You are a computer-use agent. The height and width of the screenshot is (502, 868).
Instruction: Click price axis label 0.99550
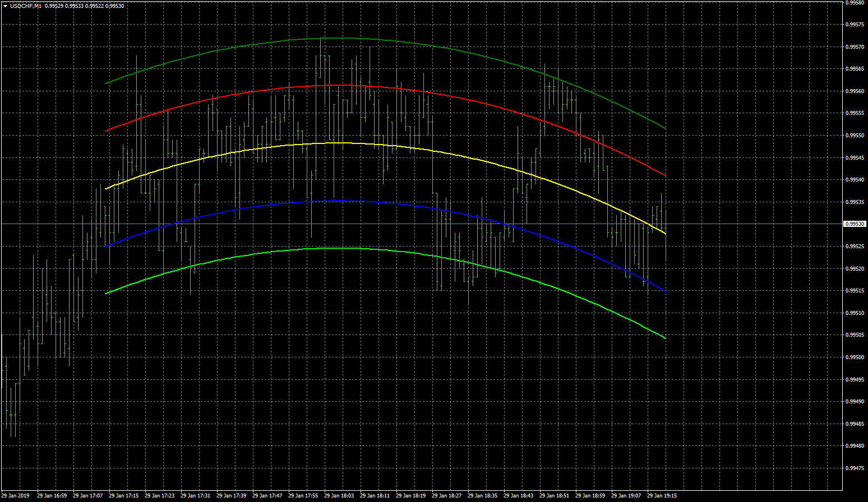855,136
